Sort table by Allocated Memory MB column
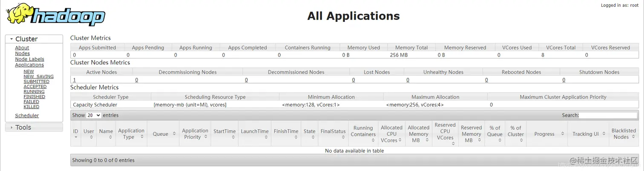 [x=418, y=133]
